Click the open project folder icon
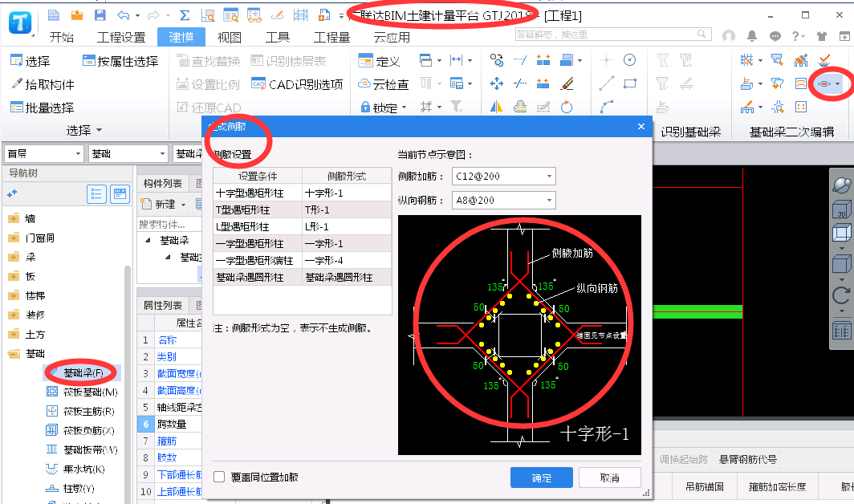 pos(77,14)
